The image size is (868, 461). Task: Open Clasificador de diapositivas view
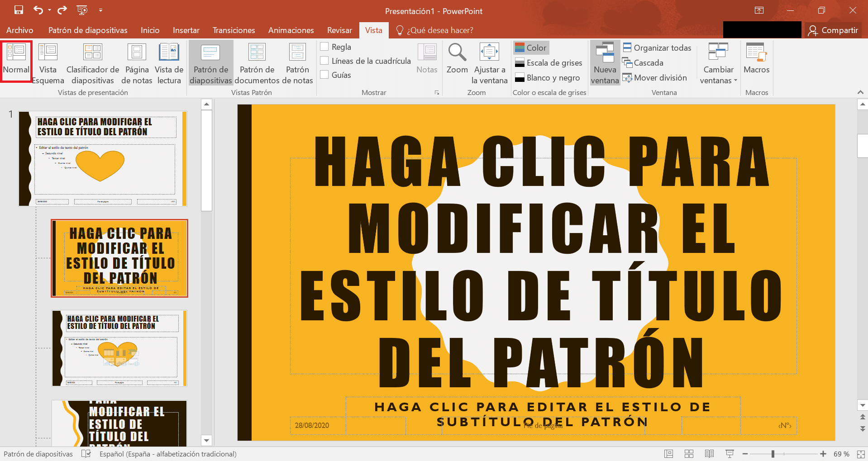(x=93, y=63)
